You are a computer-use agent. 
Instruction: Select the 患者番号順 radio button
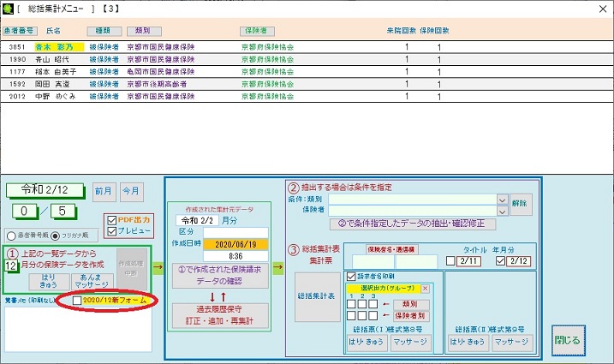point(11,236)
